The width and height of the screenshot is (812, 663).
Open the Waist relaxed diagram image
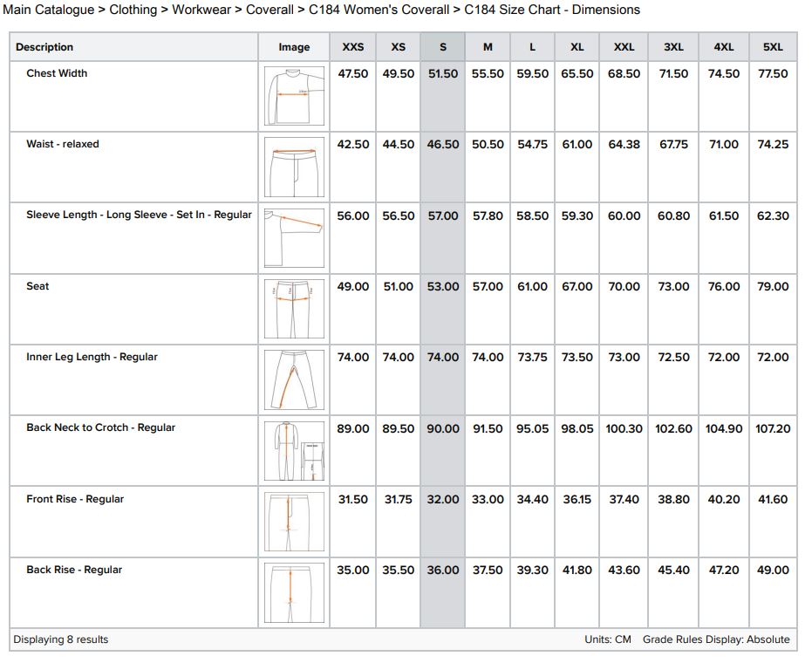click(x=294, y=167)
